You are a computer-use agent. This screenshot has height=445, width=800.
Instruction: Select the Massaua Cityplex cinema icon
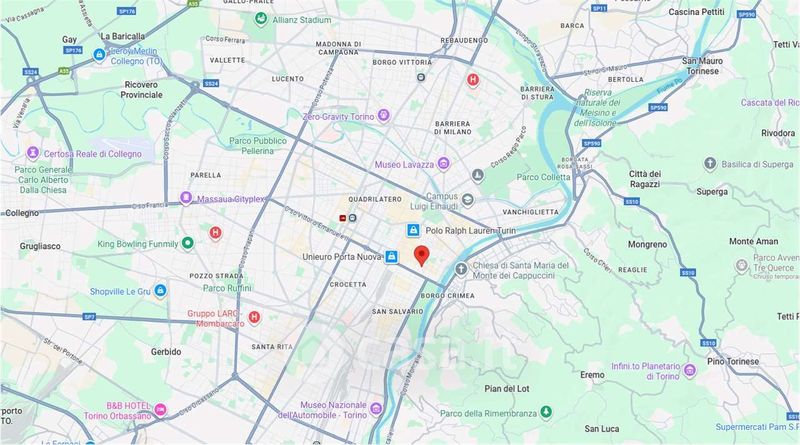coord(186,198)
